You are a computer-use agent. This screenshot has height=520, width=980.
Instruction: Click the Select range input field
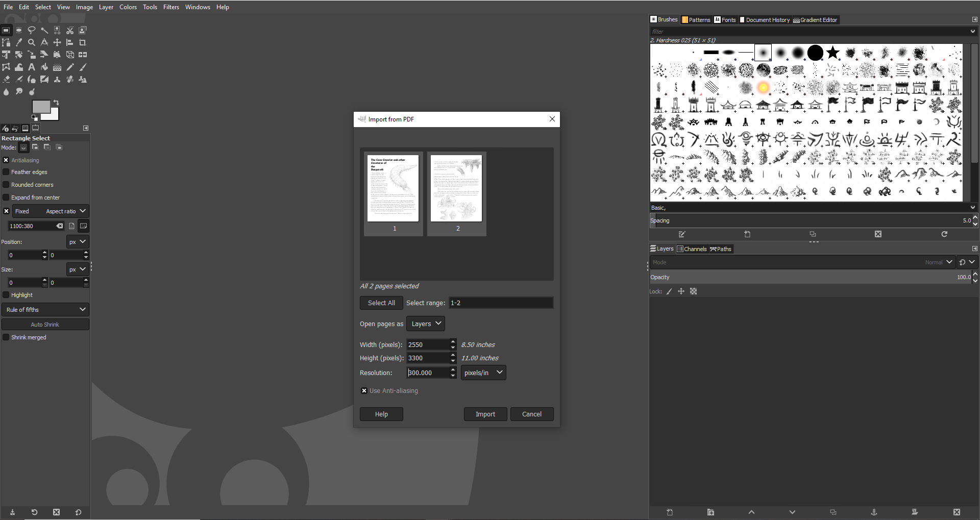(501, 303)
